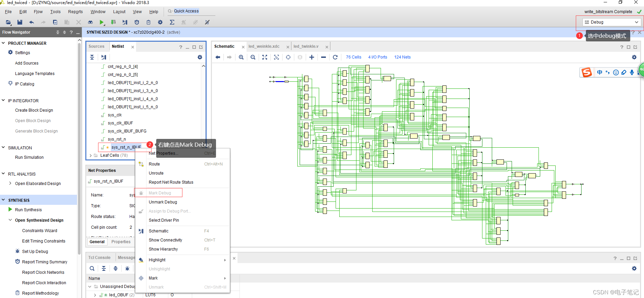This screenshot has width=644, height=298.
Task: Zoom out on the schematic view
Action: click(x=253, y=57)
